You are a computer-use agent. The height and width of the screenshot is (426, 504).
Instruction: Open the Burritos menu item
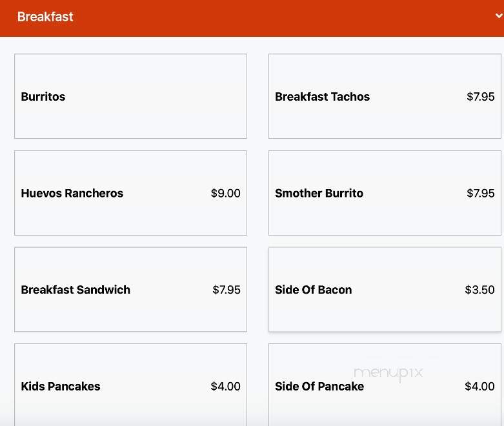point(130,96)
